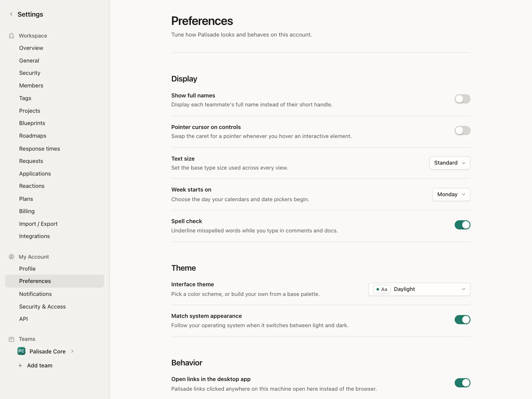Enable the Show full names toggle

[463, 99]
